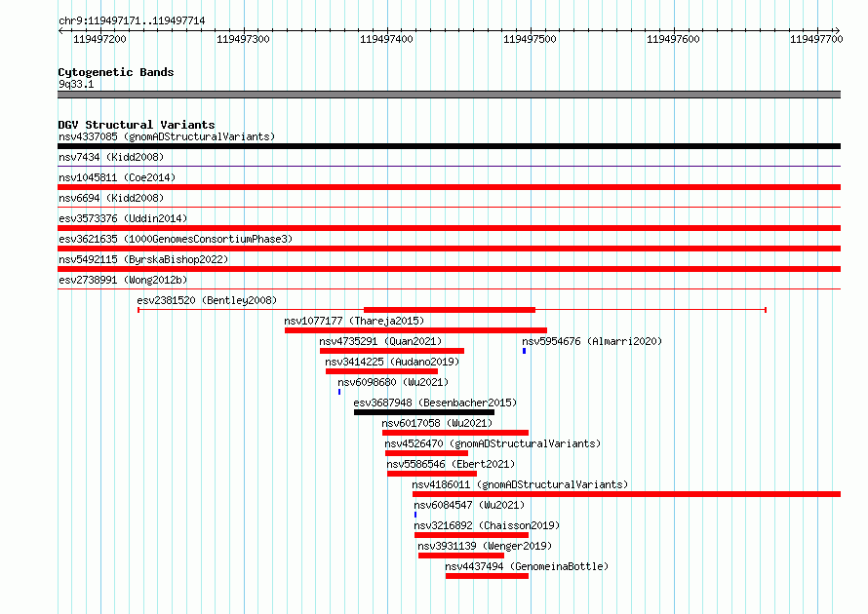Open esv3621635 (1000GenomesConsortiumPhase3) label

click(x=176, y=239)
